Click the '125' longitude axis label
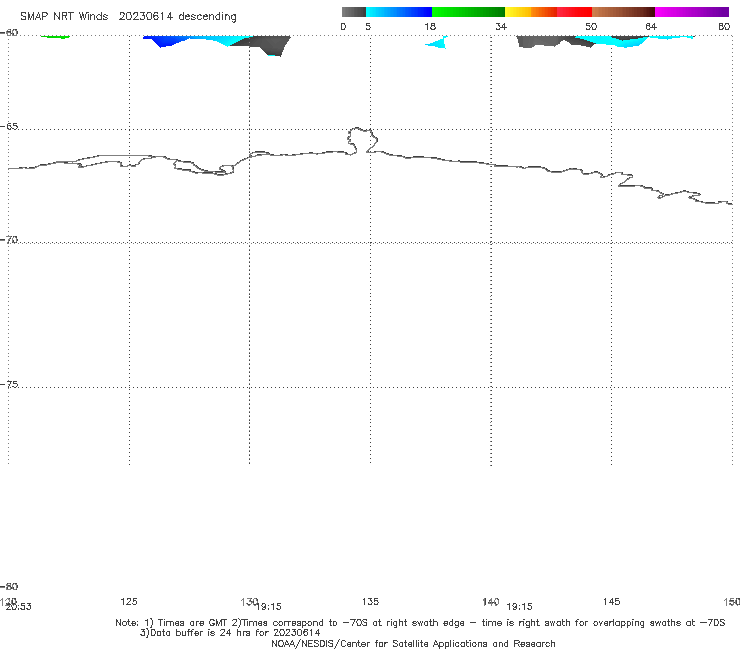 click(129, 601)
